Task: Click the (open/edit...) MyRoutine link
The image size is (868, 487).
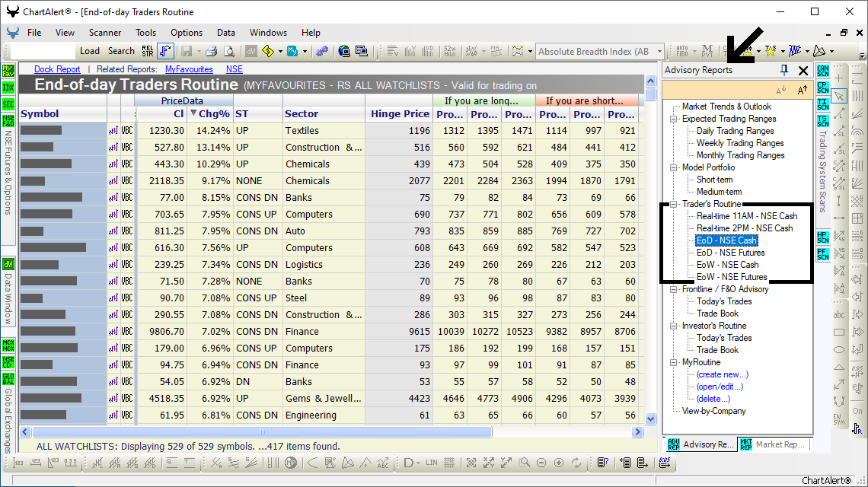Action: tap(720, 387)
